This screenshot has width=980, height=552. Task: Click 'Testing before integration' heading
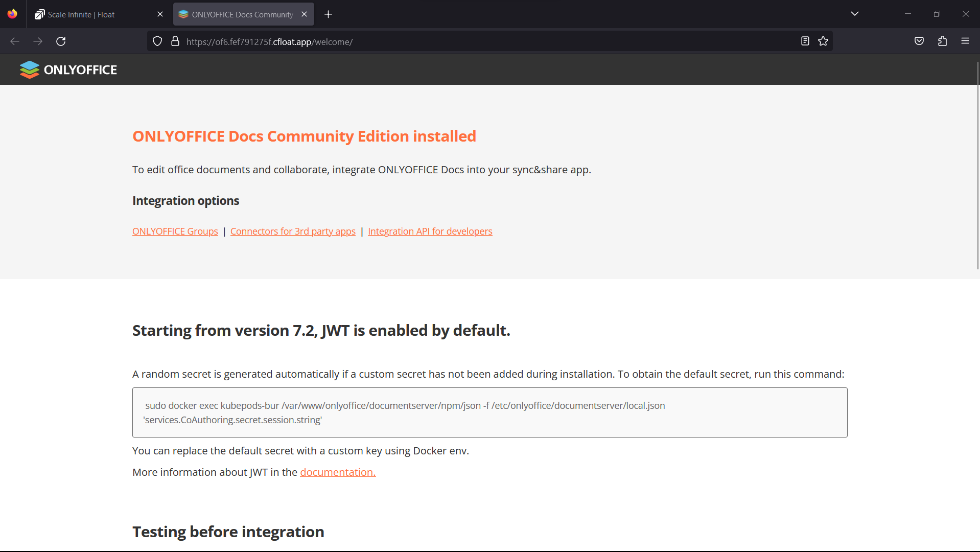(228, 532)
